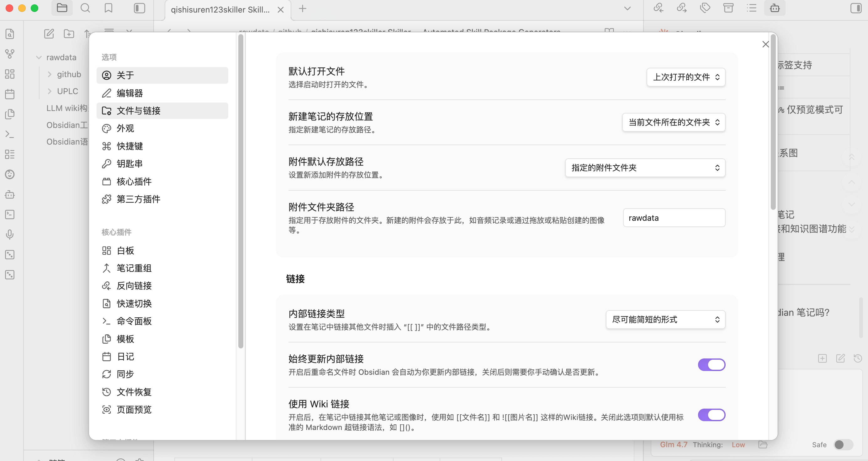
Task: Toggle 始终更新内部链接 switch
Action: click(x=711, y=365)
